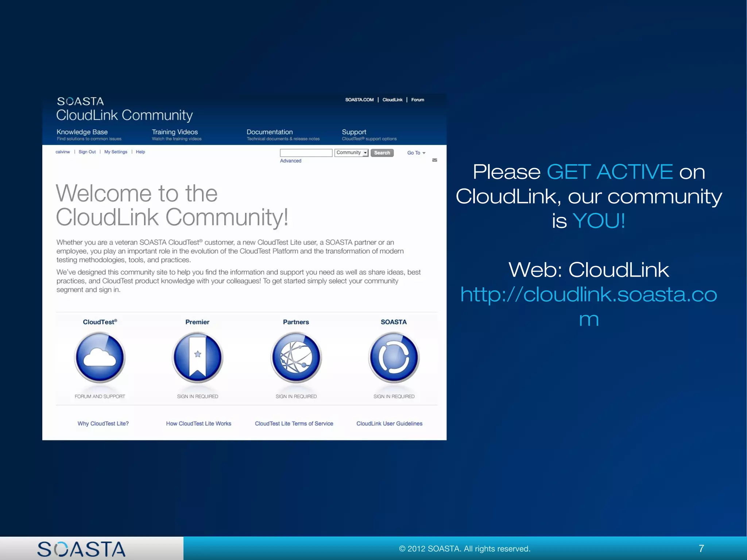Open the envelope mail icon

[434, 160]
